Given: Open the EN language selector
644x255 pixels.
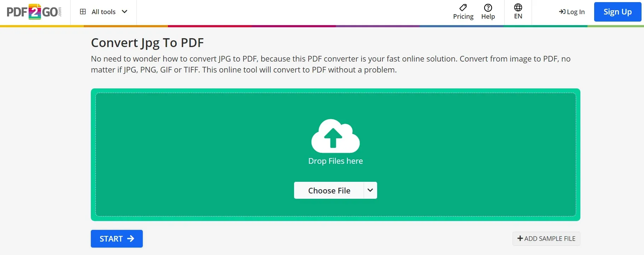Looking at the screenshot, I should (518, 12).
